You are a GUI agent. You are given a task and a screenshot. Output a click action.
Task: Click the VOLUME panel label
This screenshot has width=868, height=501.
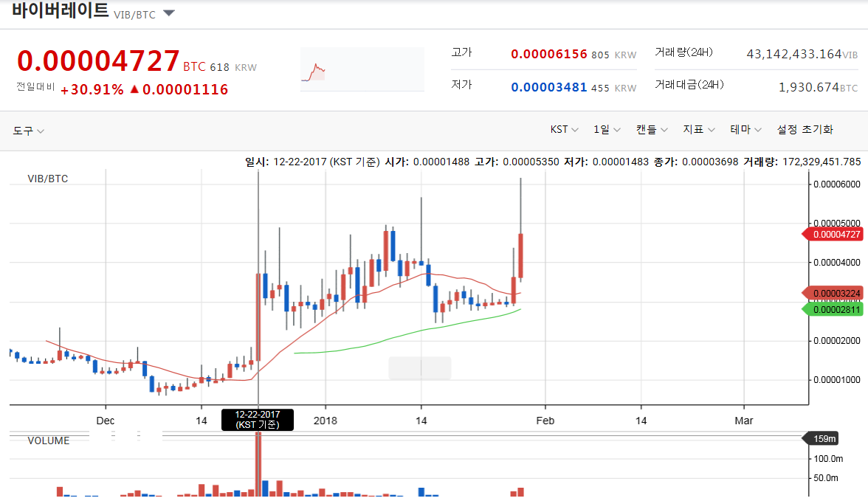pos(49,440)
